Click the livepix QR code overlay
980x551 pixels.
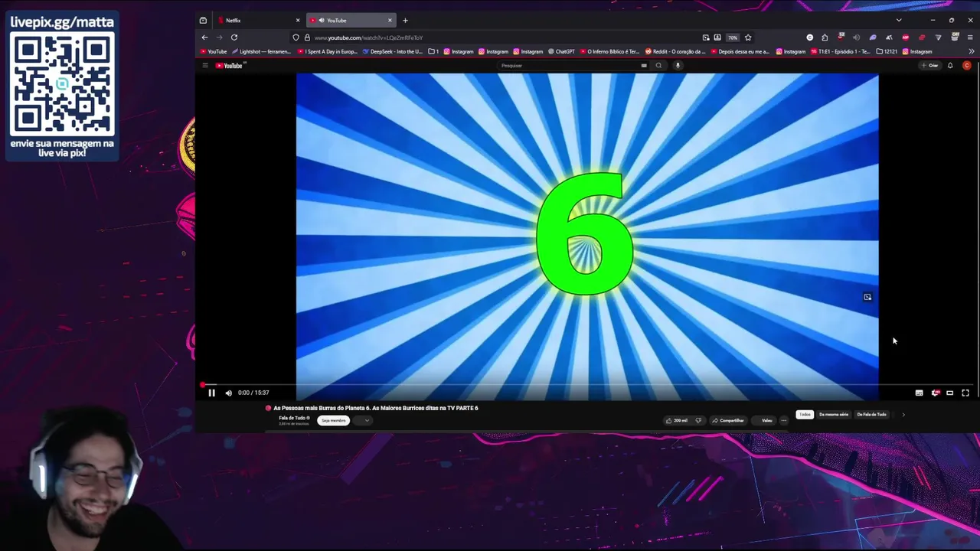[x=62, y=84]
